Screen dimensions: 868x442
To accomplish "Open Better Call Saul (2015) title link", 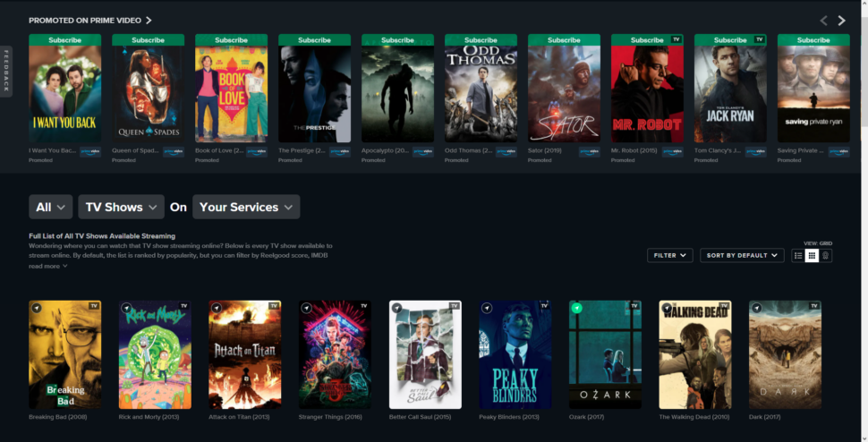I will (421, 417).
